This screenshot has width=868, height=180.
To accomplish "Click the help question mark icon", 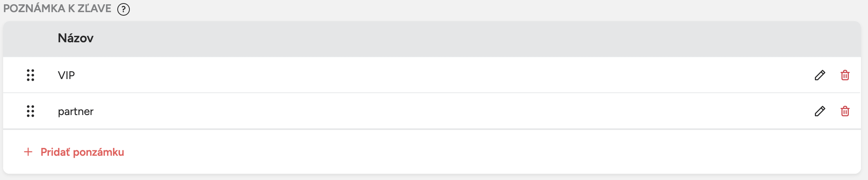I will tap(124, 9).
